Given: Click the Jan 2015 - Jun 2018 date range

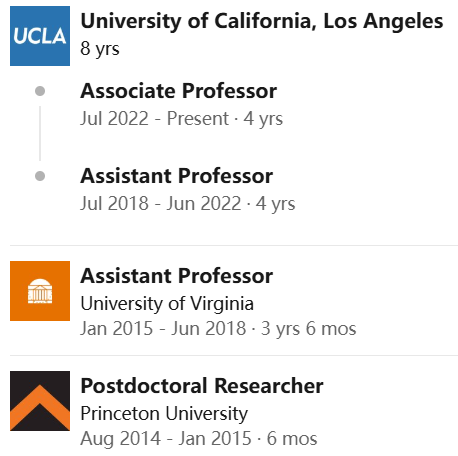Looking at the screenshot, I should tap(163, 328).
